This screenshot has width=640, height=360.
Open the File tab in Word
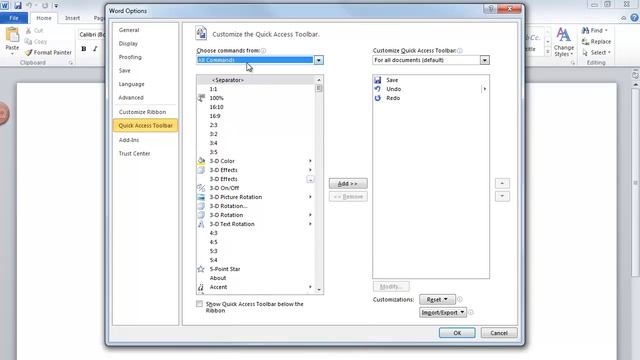(14, 18)
